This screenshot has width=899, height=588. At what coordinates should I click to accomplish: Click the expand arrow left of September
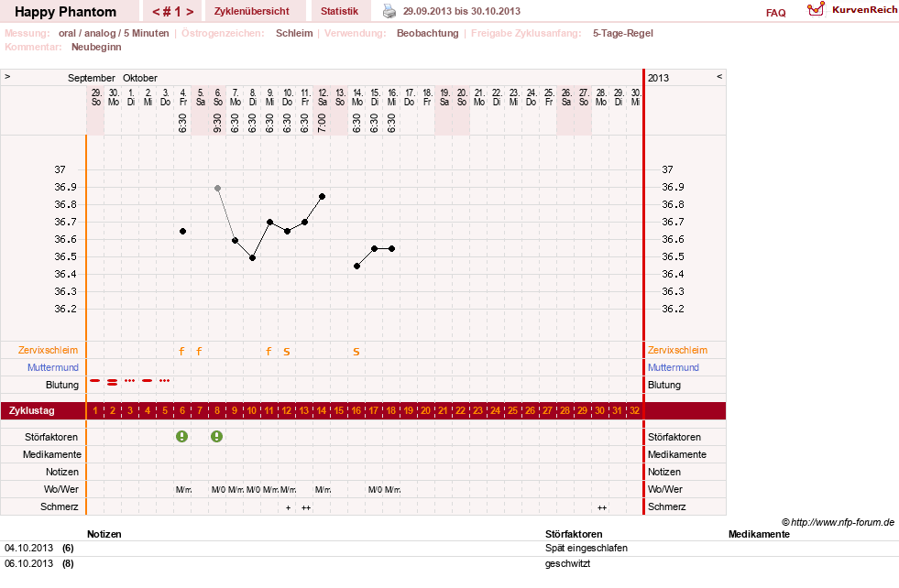tap(7, 77)
